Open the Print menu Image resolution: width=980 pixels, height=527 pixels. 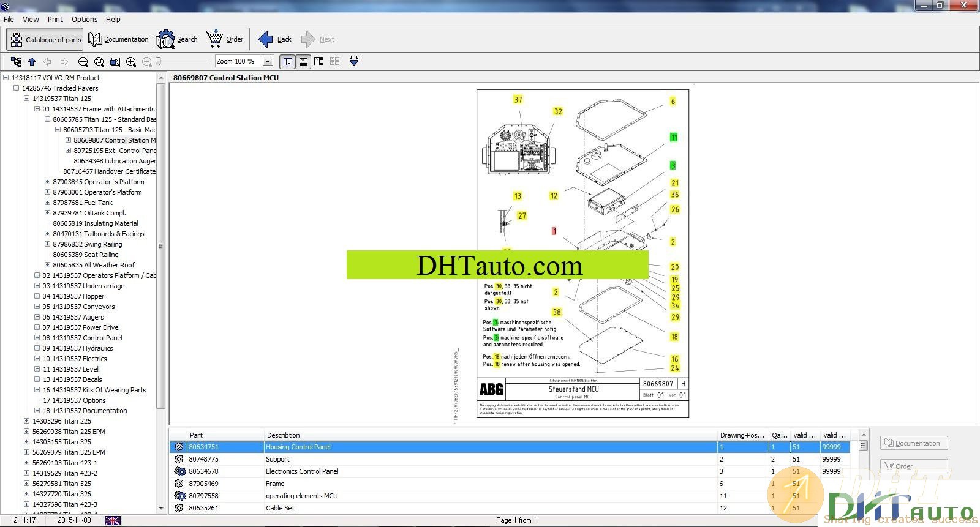[x=55, y=20]
